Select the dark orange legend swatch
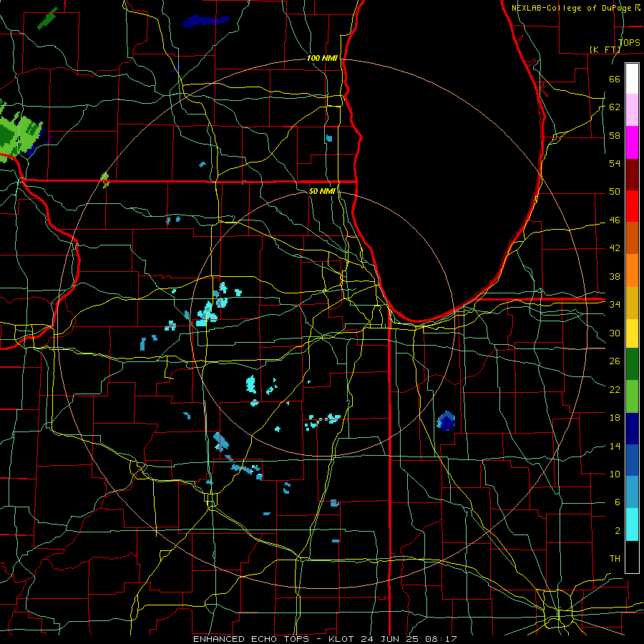Screen dimensions: 644x644 tap(632, 238)
